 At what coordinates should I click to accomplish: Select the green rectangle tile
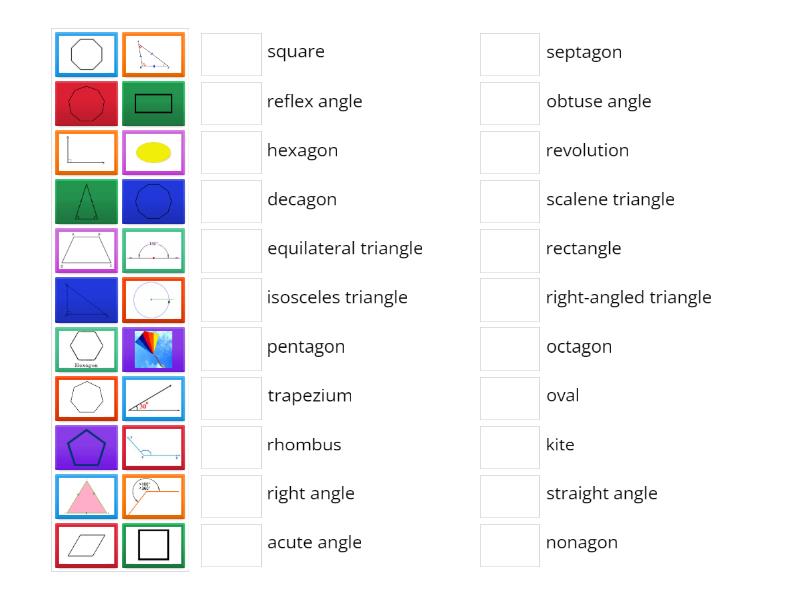click(153, 104)
